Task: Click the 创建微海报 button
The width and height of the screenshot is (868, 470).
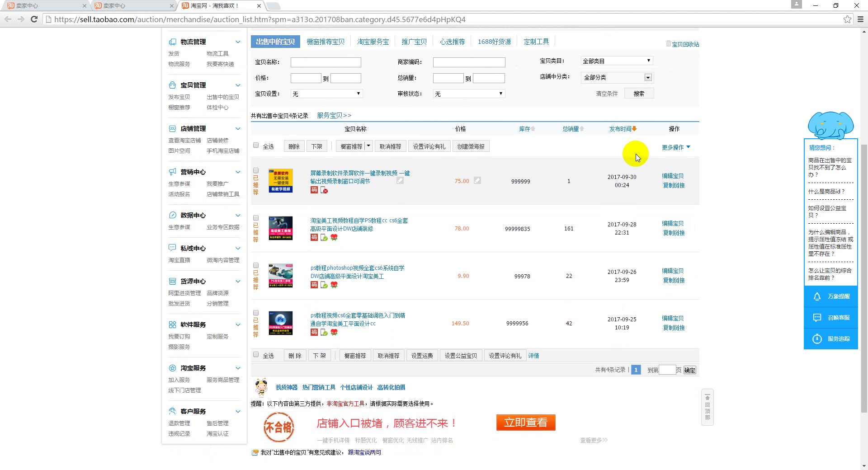Action: click(x=471, y=146)
